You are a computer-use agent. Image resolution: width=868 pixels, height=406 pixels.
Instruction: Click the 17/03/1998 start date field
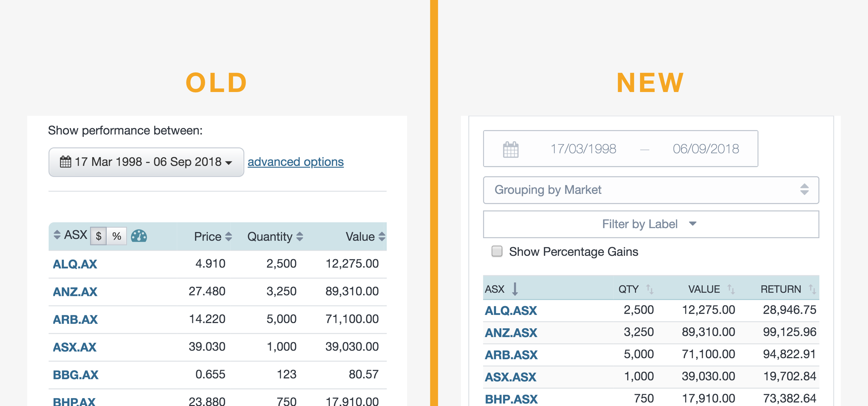tap(583, 149)
